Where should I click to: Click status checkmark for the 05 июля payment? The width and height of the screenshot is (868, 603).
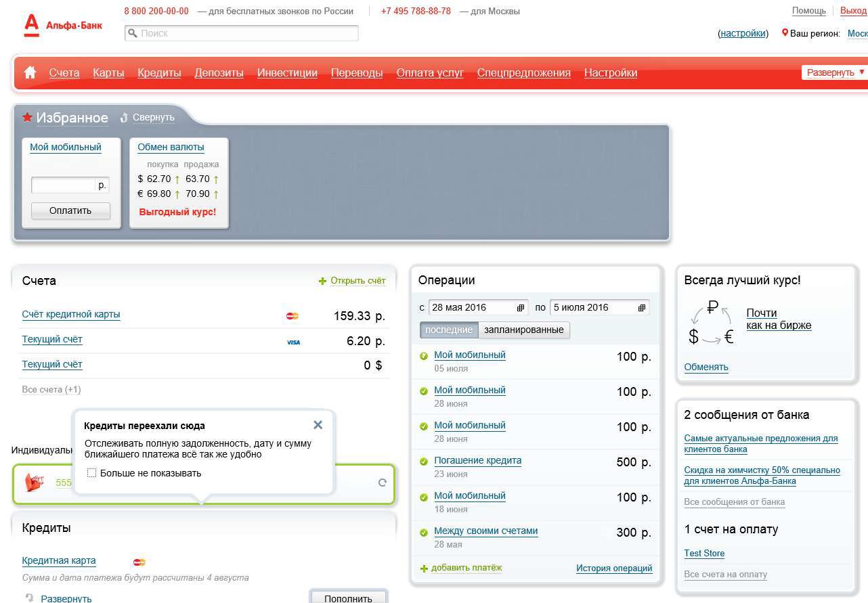coord(424,355)
